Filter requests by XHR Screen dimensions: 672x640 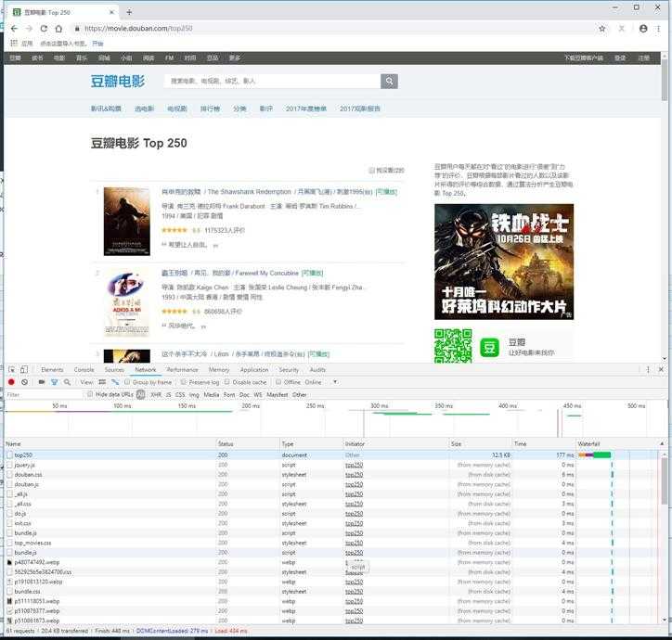tap(156, 394)
